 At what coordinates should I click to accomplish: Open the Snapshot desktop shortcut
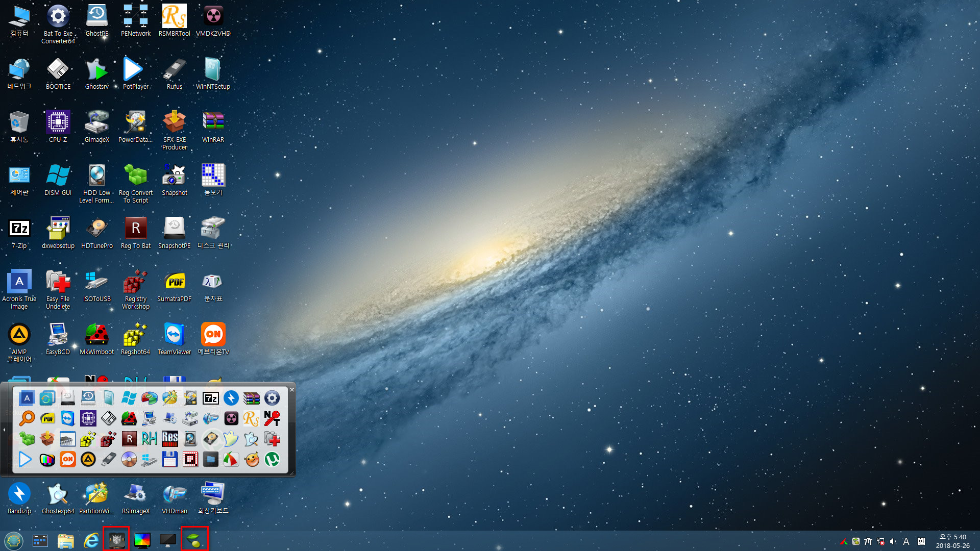(x=175, y=180)
